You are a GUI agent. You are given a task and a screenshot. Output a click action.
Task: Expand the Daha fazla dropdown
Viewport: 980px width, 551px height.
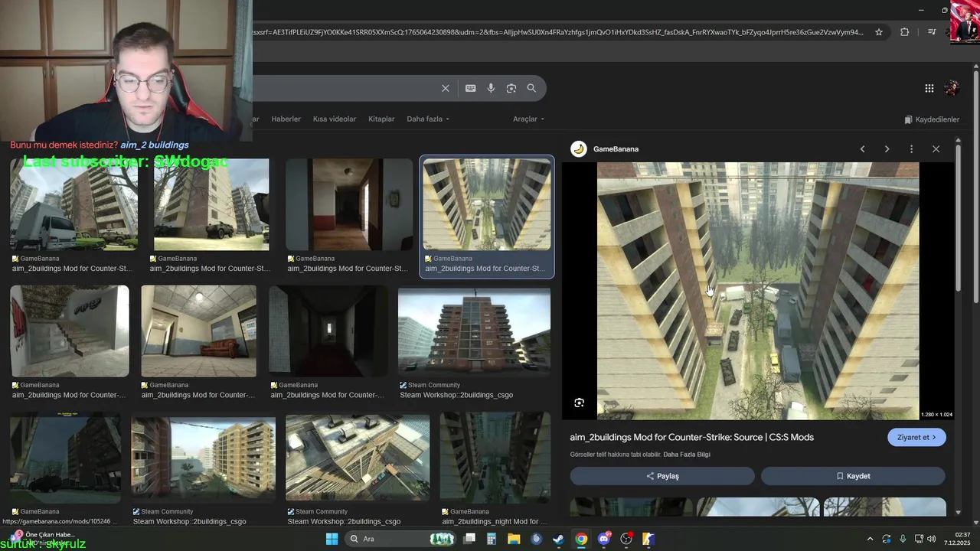(x=428, y=119)
